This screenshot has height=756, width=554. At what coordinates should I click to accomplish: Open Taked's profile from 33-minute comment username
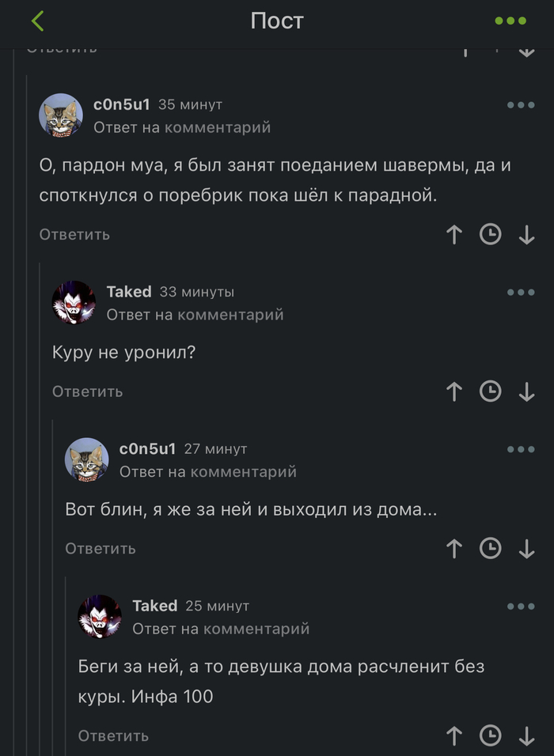(129, 292)
